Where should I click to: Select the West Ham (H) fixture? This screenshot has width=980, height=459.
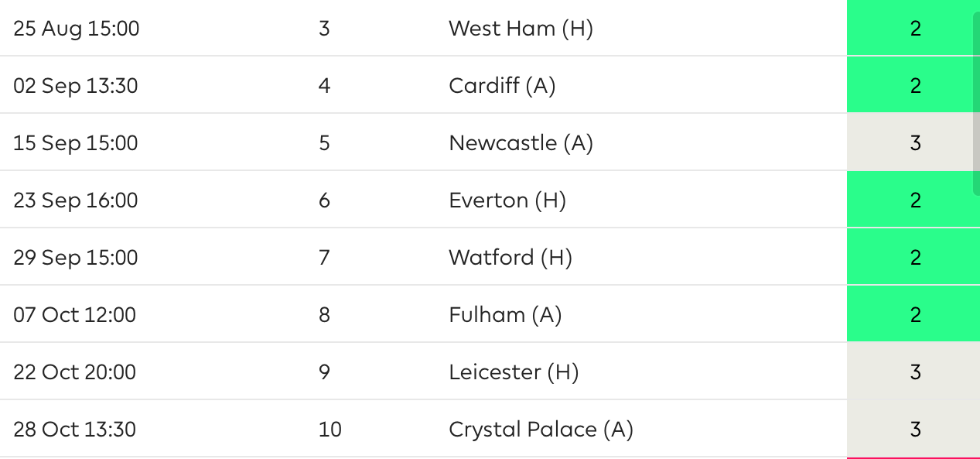[x=521, y=29]
